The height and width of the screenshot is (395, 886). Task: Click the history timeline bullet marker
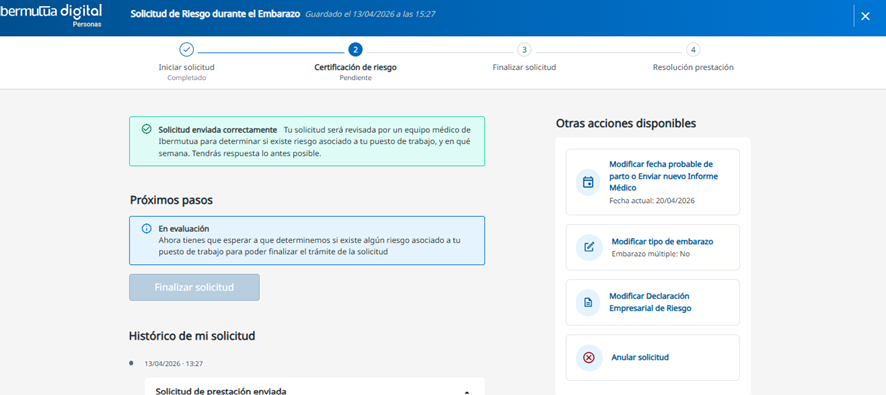click(132, 362)
